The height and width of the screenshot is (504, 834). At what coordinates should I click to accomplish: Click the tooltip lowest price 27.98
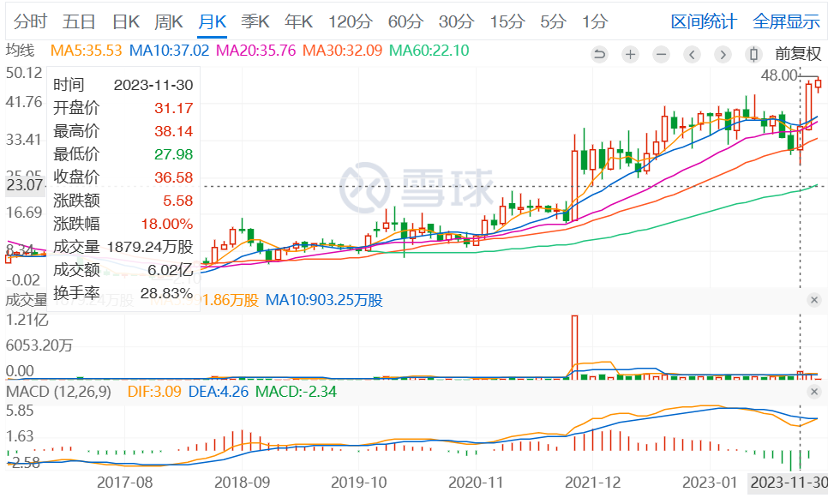tap(173, 154)
